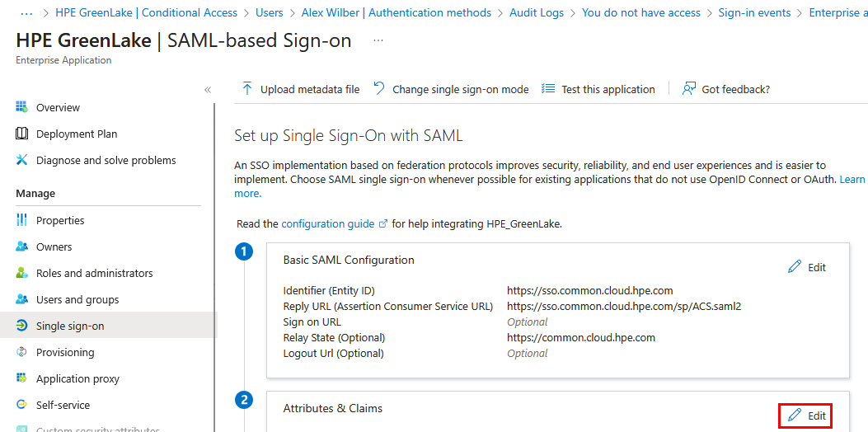Select Single sign-on in sidebar

70,326
